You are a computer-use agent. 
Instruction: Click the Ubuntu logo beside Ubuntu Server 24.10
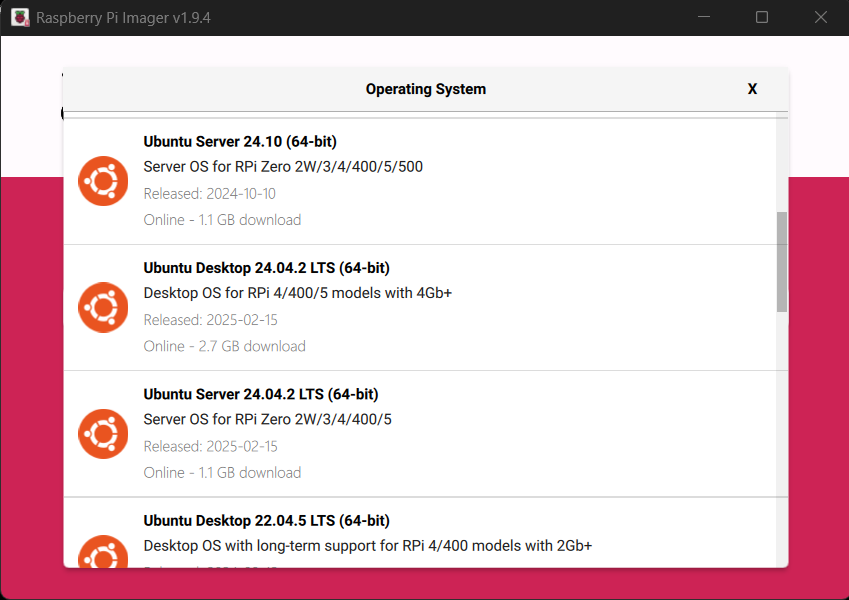tap(103, 181)
